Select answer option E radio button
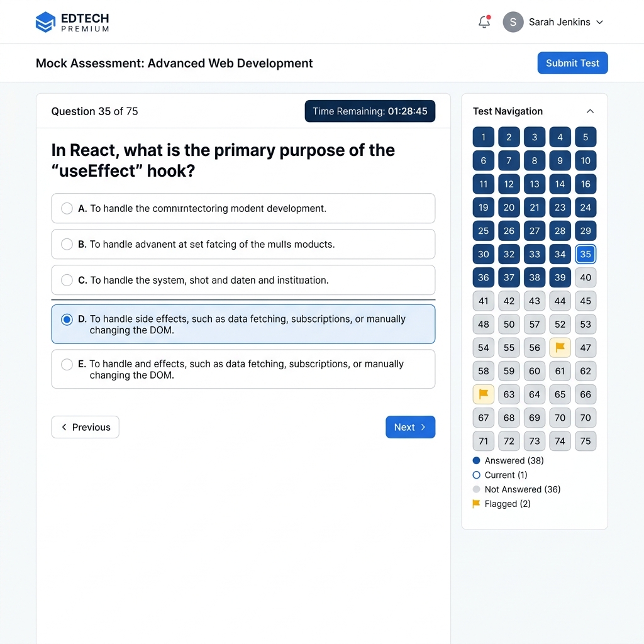This screenshot has height=644, width=644. pyautogui.click(x=67, y=364)
